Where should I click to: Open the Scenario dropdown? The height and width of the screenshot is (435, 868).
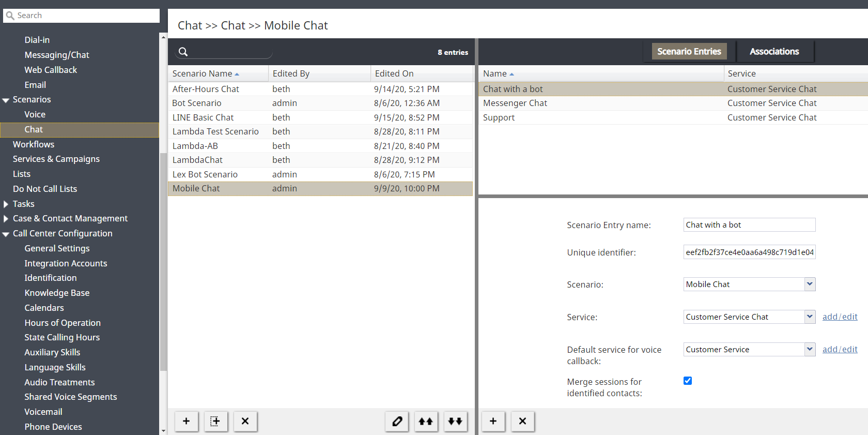click(x=810, y=284)
